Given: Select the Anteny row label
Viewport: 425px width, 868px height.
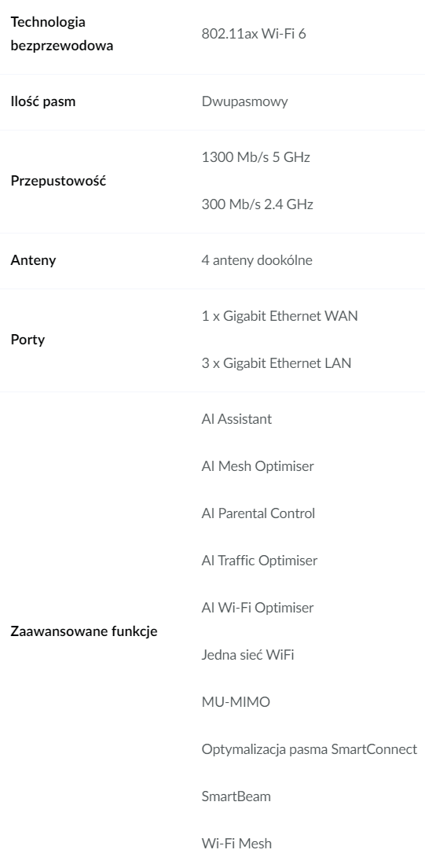Looking at the screenshot, I should coord(33,260).
